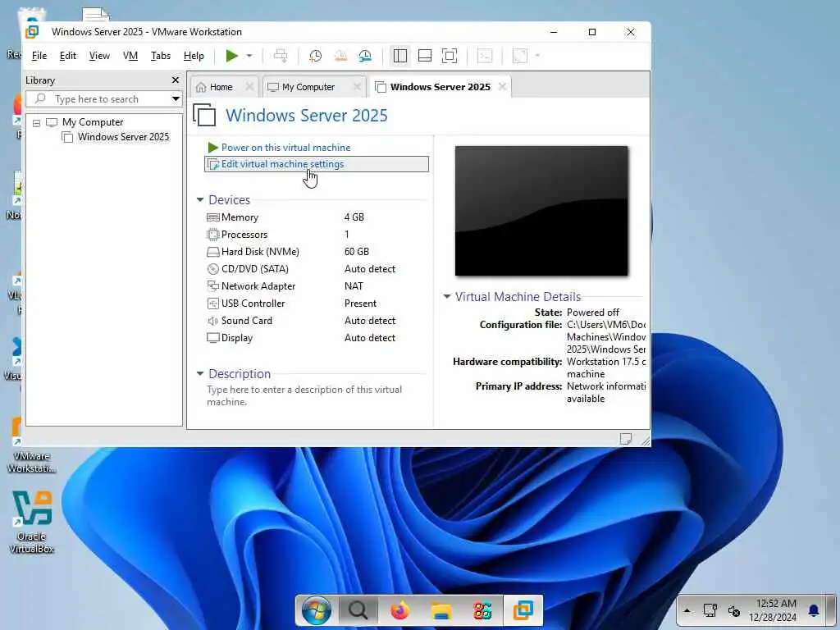Image resolution: width=840 pixels, height=630 pixels.
Task: Open the Edit menu
Action: coord(67,56)
